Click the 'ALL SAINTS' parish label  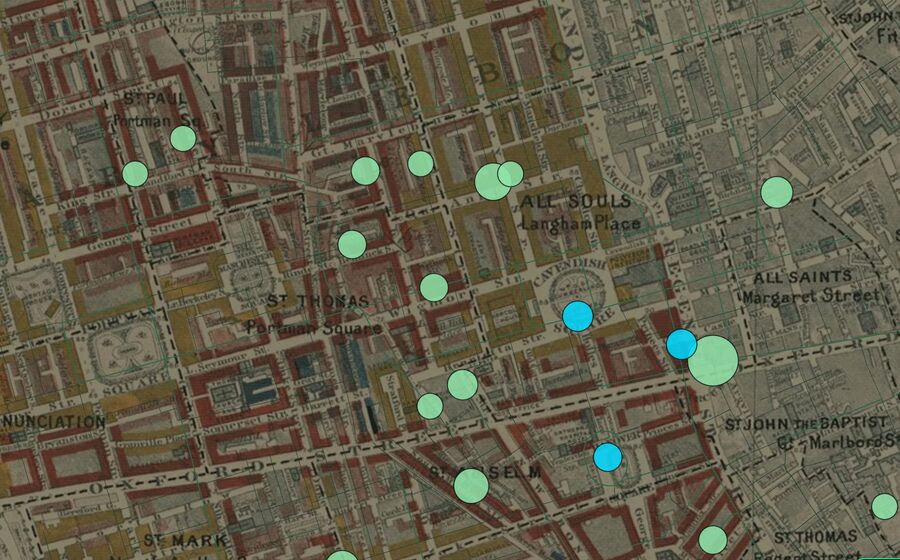click(802, 278)
